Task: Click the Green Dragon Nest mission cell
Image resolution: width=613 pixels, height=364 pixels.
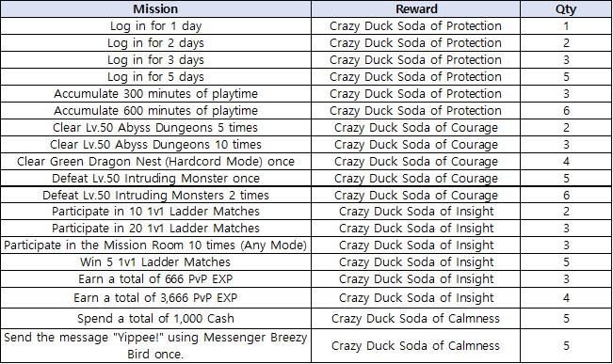Action: point(155,161)
